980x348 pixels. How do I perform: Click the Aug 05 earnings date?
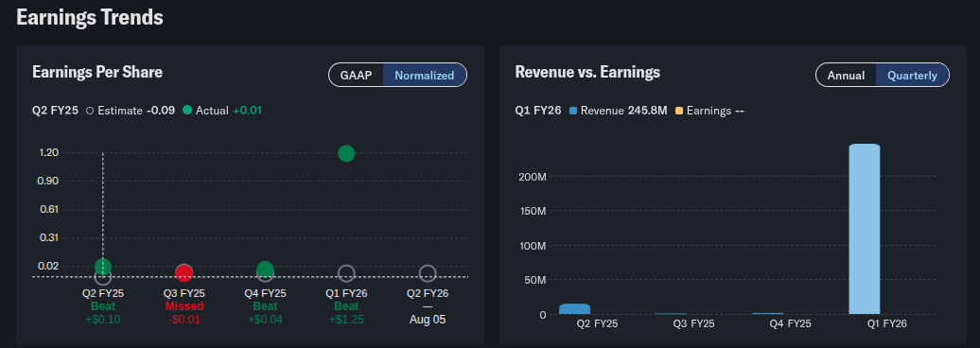pos(428,320)
